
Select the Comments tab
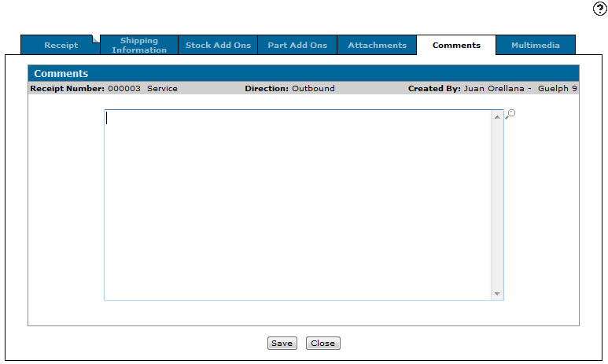(456, 45)
